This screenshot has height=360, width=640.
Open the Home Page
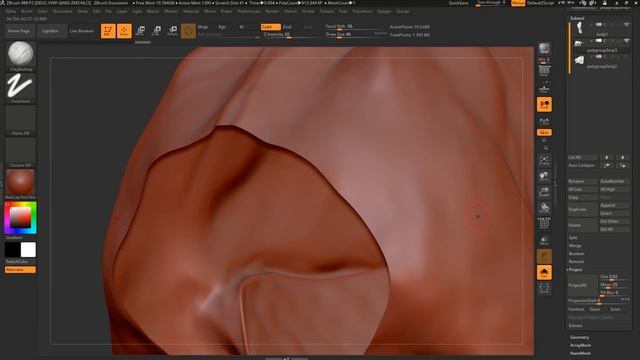point(19,31)
